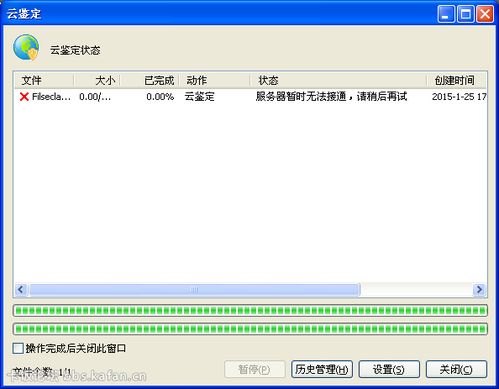Click the upper green progress bar
Image resolution: width=499 pixels, height=389 pixels.
(x=250, y=311)
